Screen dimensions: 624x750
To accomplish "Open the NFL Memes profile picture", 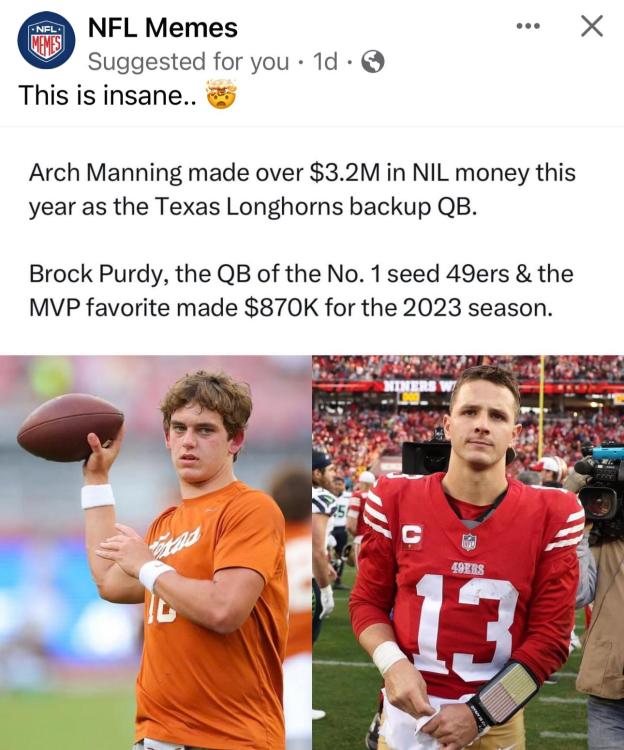I will click(46, 40).
